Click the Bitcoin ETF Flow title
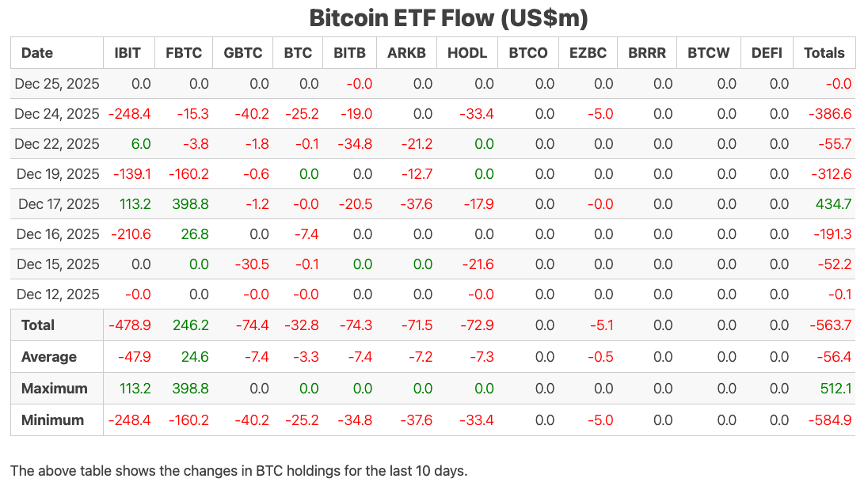 pos(448,17)
